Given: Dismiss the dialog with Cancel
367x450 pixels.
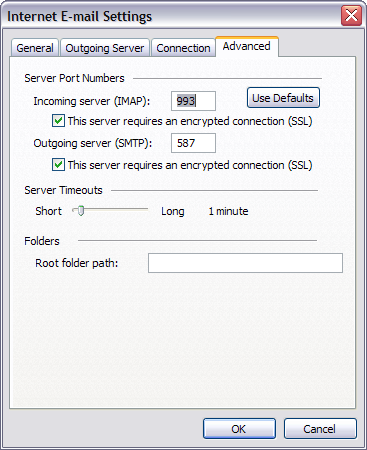Looking at the screenshot, I should point(320,429).
